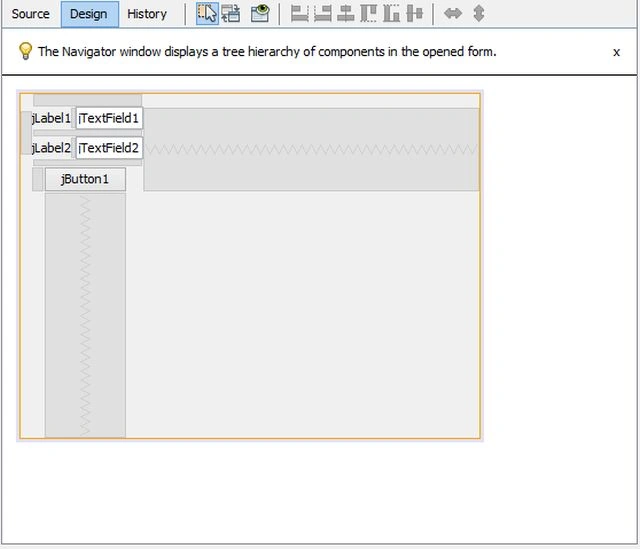640x549 pixels.
Task: Align components right in column
Action: click(x=323, y=13)
